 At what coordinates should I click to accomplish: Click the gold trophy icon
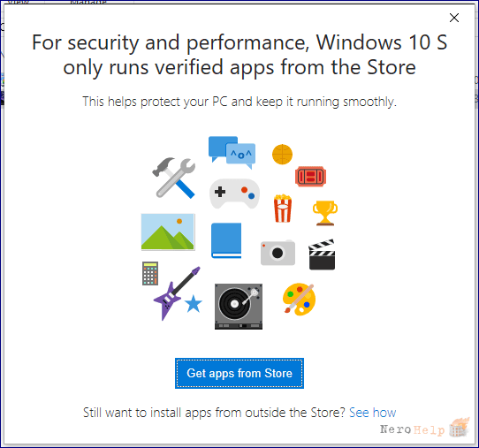(x=325, y=213)
